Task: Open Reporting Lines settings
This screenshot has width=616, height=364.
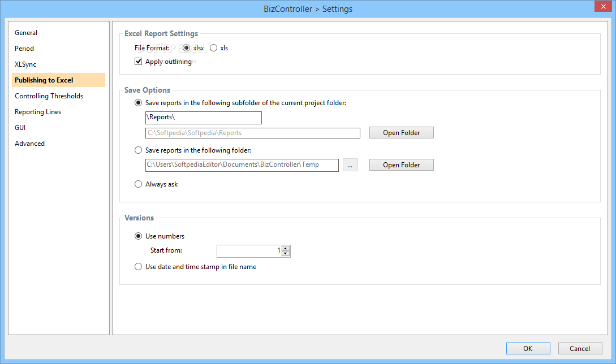Action: point(58,112)
